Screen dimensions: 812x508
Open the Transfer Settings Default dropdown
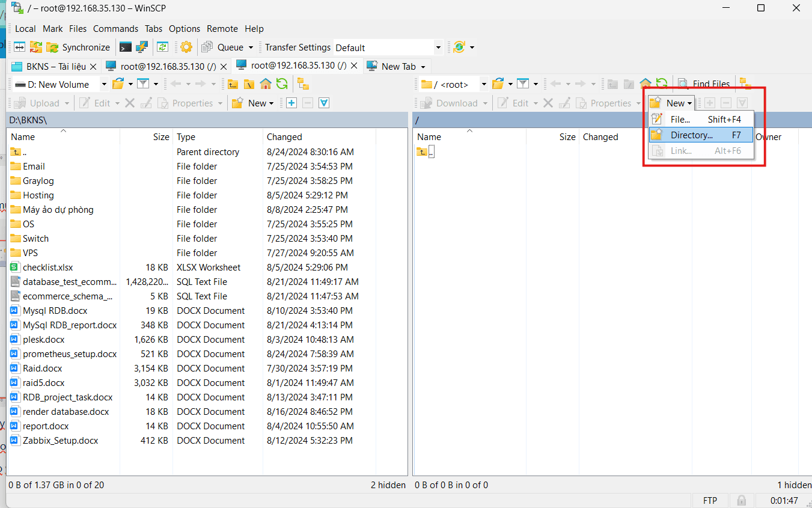tap(438, 47)
